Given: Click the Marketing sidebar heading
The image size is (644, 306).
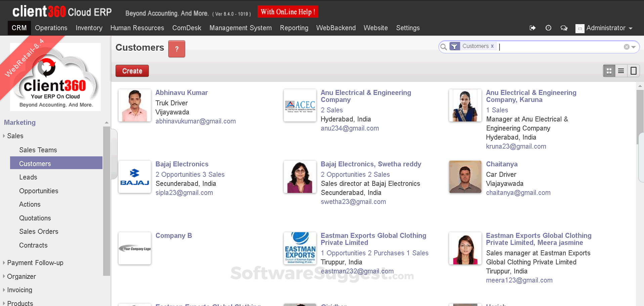Looking at the screenshot, I should tap(20, 122).
